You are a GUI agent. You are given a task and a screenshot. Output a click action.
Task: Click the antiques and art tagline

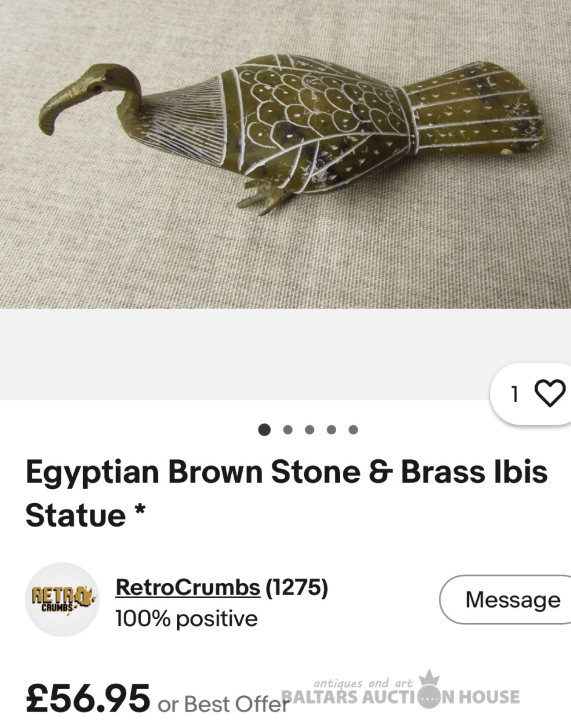pos(363,683)
